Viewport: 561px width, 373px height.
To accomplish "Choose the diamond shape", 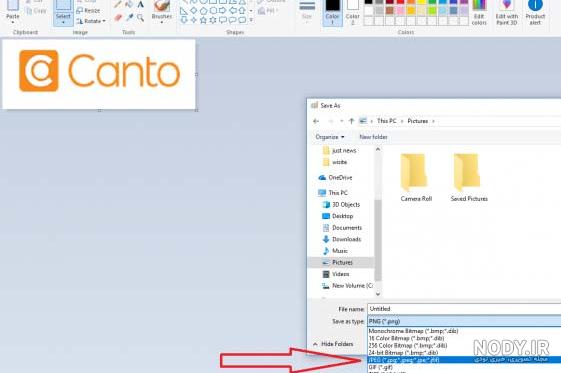I will [x=194, y=11].
